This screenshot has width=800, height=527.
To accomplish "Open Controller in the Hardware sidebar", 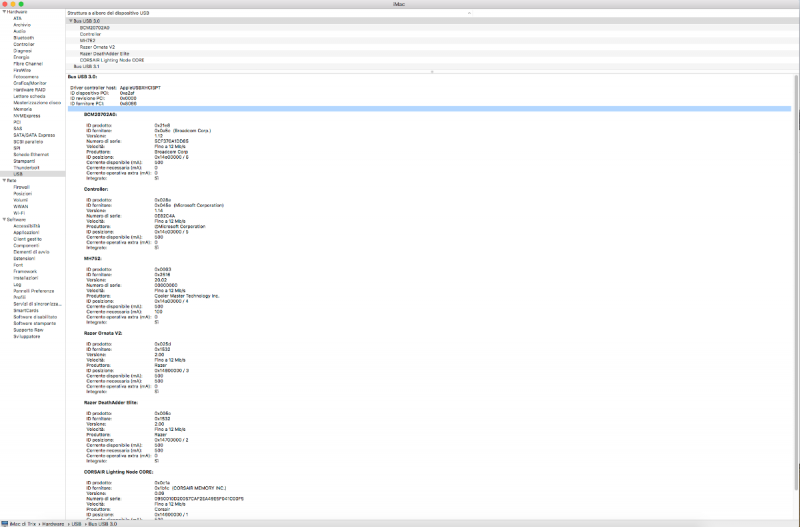I will click(x=24, y=44).
